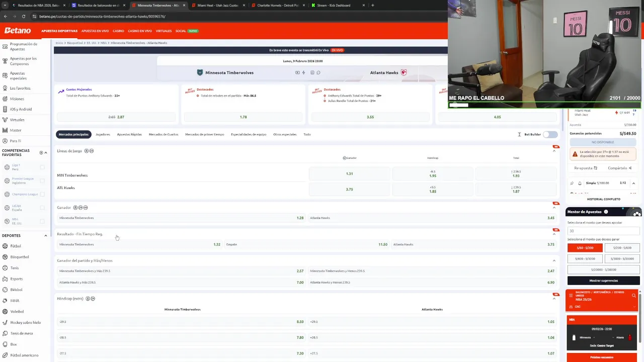
Task: Click Básquetbol breadcrumb link
Action: [x=75, y=43]
